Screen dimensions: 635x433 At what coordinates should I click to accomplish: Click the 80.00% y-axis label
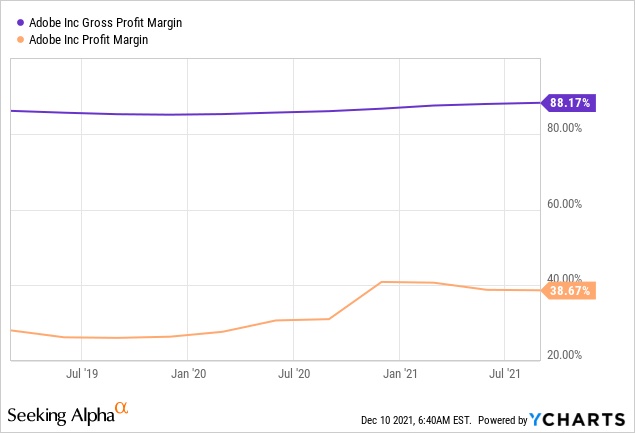tap(566, 128)
